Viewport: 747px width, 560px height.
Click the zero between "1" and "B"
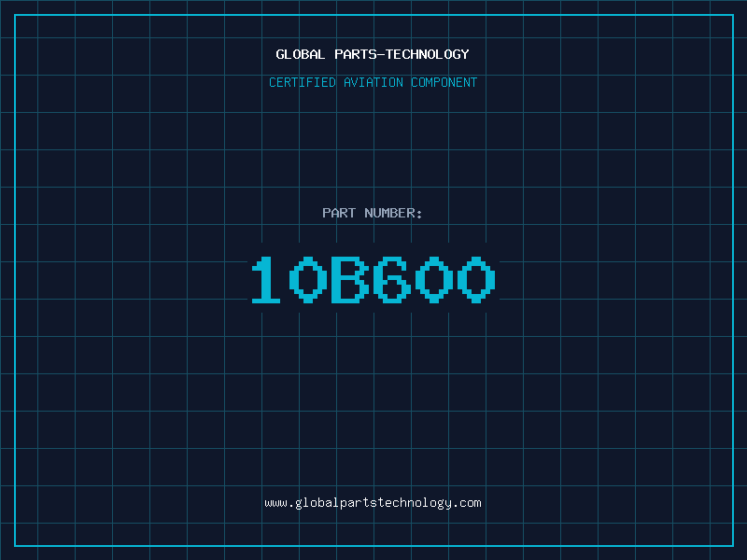pos(308,280)
